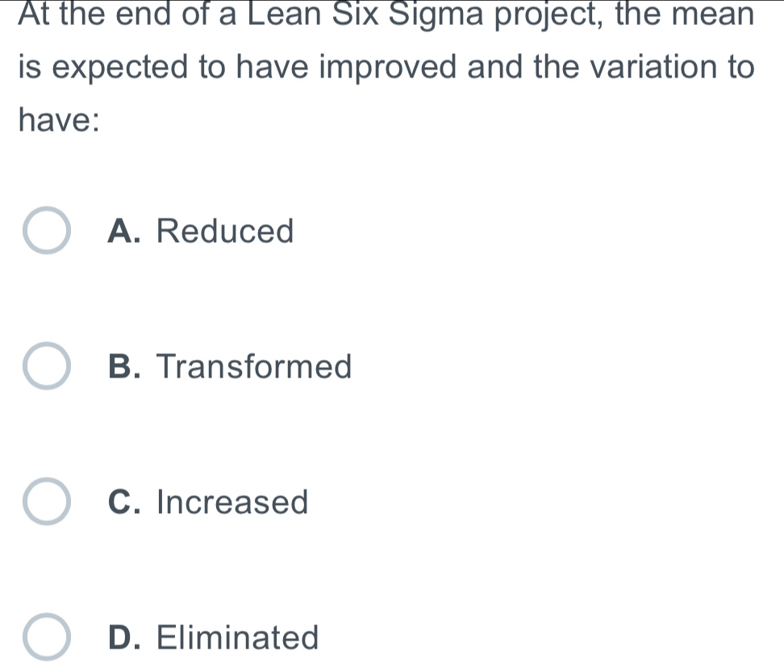784x672 pixels.
Task: Click the bold 'B.' option letter
Action: coord(126,367)
